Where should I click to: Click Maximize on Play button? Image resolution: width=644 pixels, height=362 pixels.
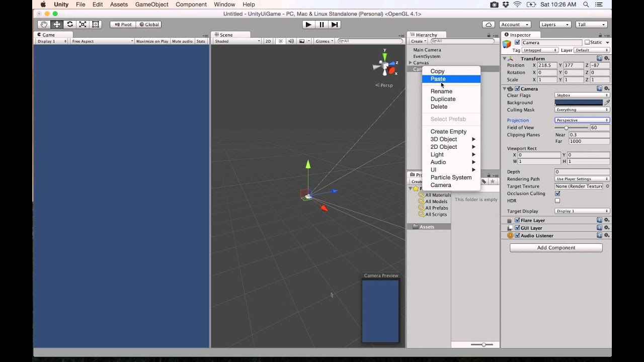pos(152,41)
